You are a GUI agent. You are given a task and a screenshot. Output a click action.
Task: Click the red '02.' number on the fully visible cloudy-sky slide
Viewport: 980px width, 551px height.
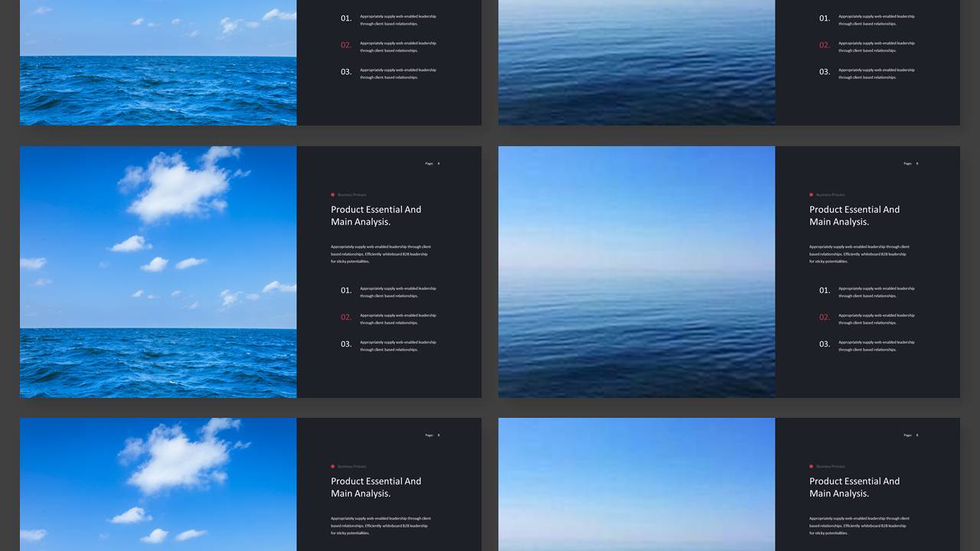click(x=346, y=318)
